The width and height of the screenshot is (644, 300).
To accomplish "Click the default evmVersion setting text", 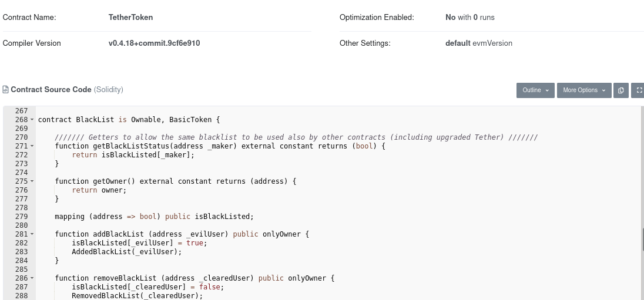I will (x=479, y=43).
